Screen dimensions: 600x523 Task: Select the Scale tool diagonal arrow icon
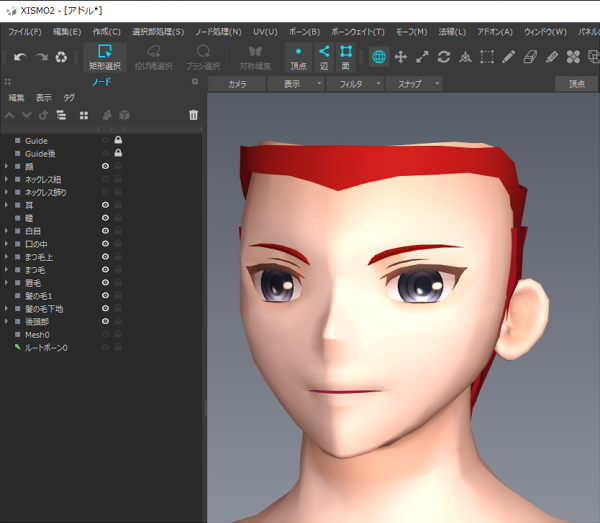pos(422,57)
